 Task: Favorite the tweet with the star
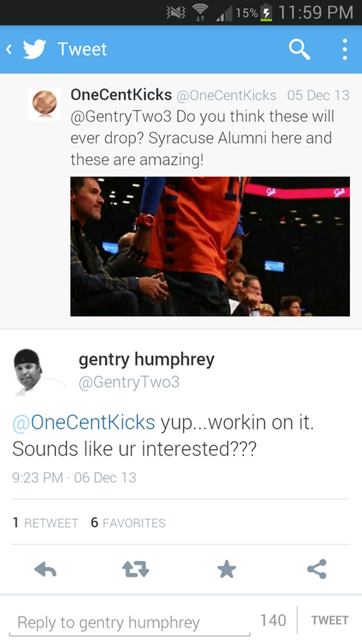[227, 569]
